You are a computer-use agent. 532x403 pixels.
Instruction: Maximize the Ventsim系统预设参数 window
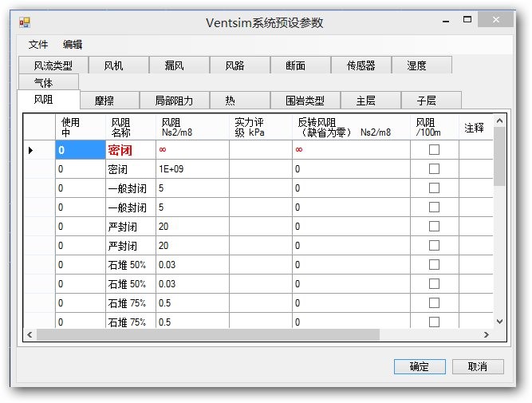[x=467, y=19]
